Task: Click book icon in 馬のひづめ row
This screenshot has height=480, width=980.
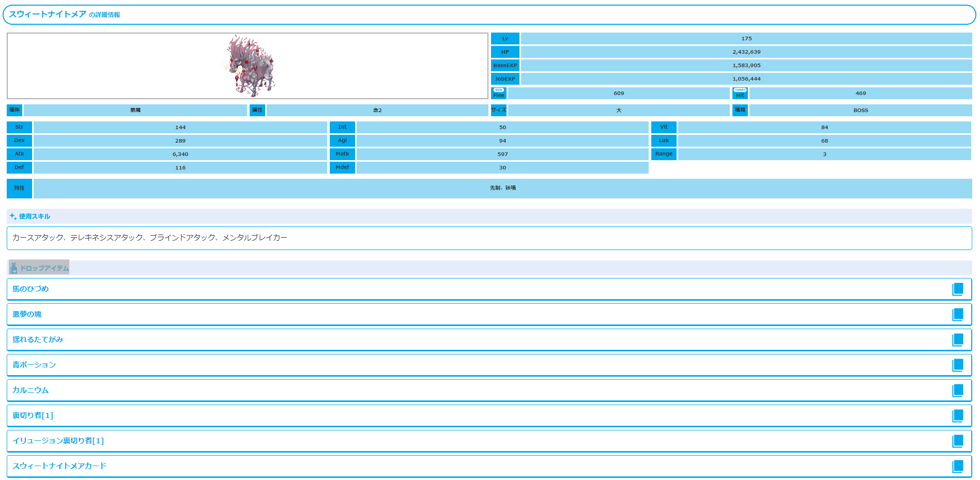Action: pyautogui.click(x=957, y=289)
